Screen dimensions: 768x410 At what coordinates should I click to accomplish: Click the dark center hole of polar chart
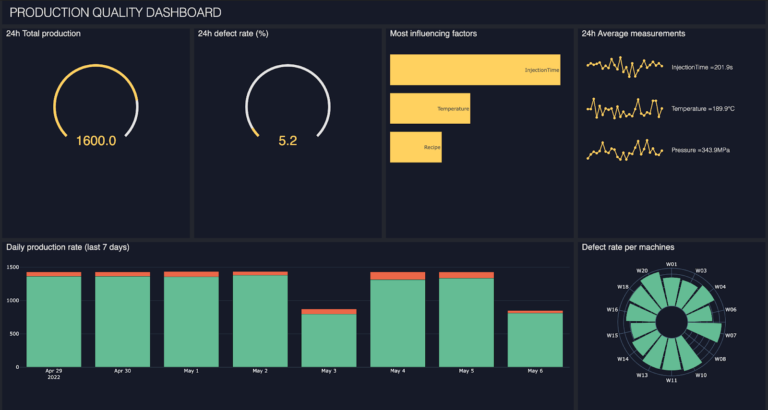click(672, 322)
